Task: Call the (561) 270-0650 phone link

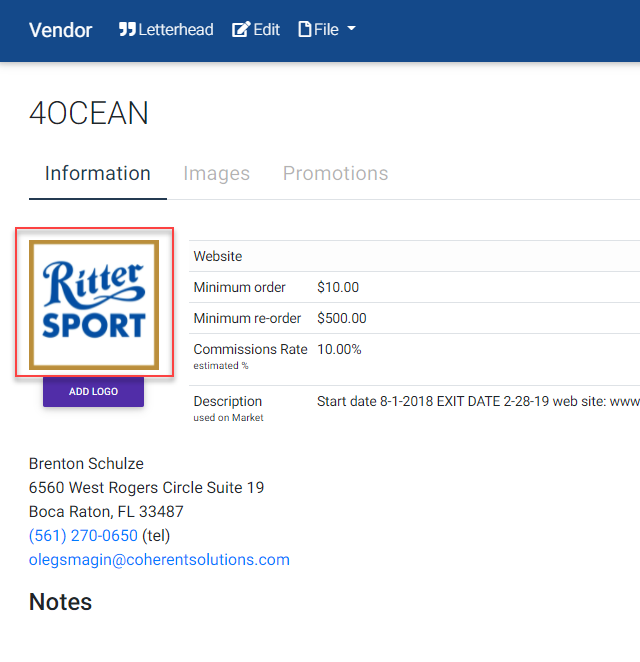Action: (83, 535)
